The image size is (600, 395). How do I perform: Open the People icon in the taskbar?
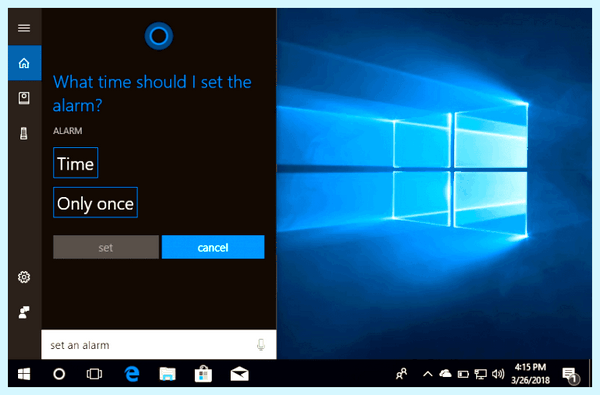401,374
